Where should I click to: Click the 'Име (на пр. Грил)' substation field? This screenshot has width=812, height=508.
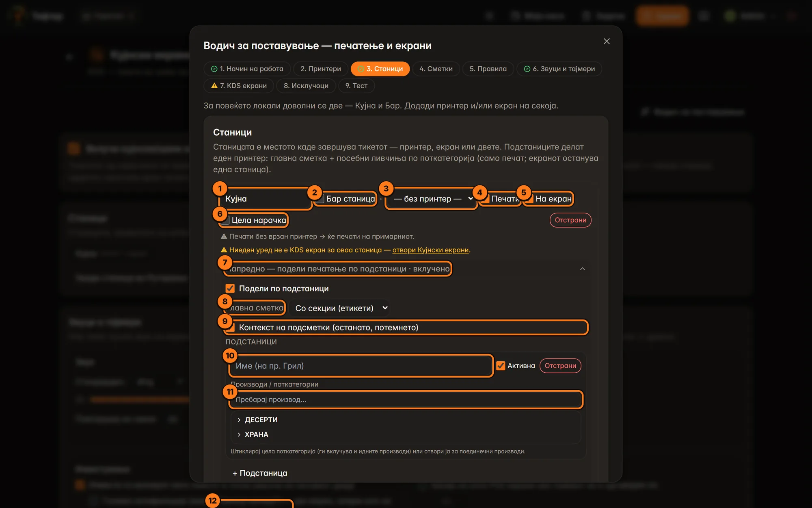pos(361,366)
